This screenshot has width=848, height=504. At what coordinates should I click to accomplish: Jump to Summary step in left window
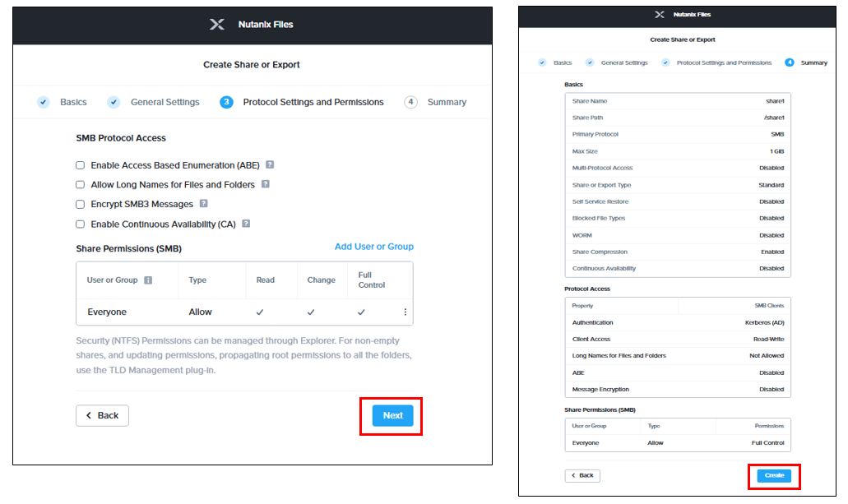pyautogui.click(x=447, y=102)
